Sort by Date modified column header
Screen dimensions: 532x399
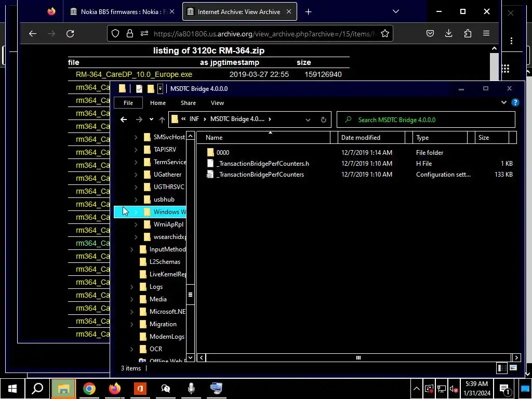(x=371, y=137)
